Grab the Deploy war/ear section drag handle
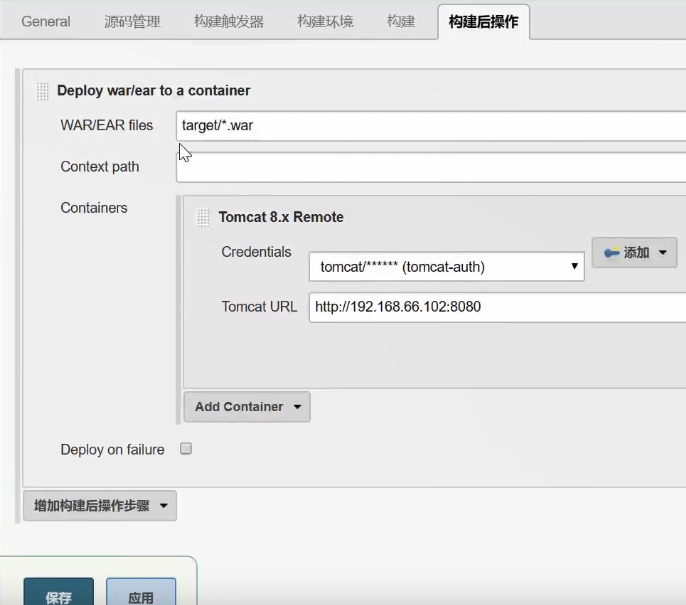 (x=42, y=91)
